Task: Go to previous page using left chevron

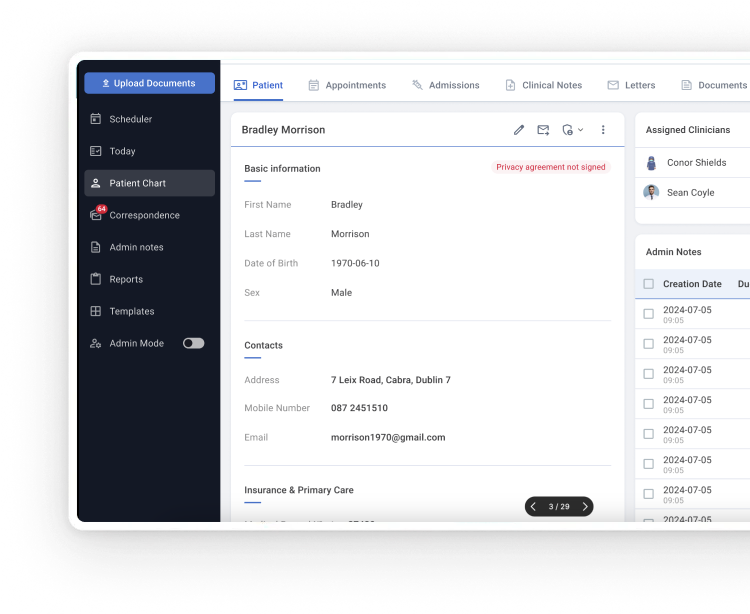Action: (534, 507)
